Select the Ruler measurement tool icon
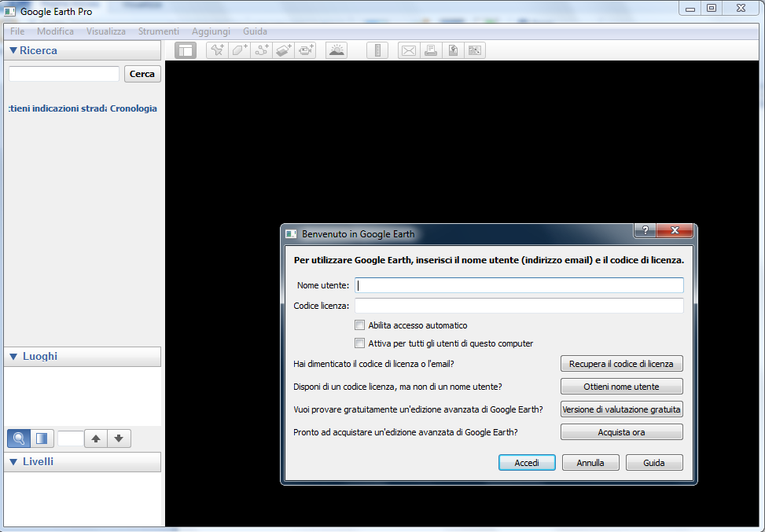Viewport: 765px width, 532px height. click(377, 50)
